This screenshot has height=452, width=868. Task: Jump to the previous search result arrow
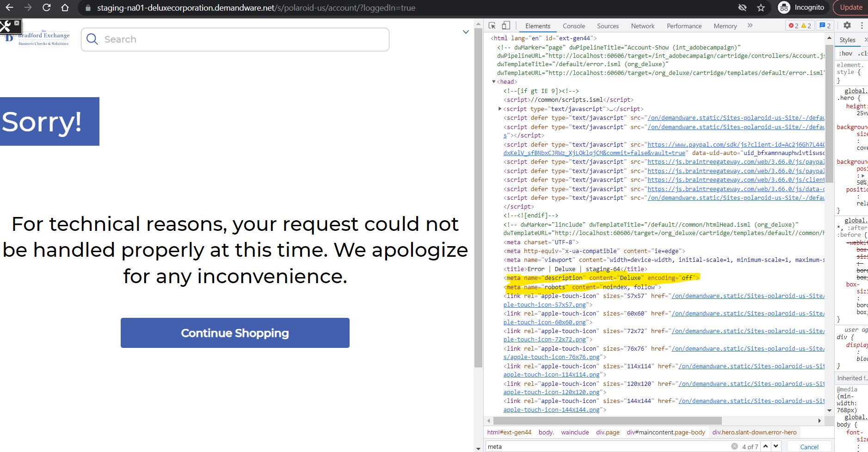[x=766, y=446]
